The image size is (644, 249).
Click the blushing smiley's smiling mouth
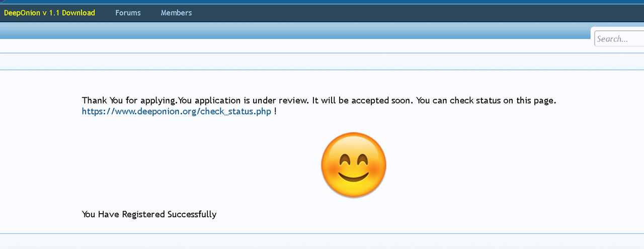[354, 176]
